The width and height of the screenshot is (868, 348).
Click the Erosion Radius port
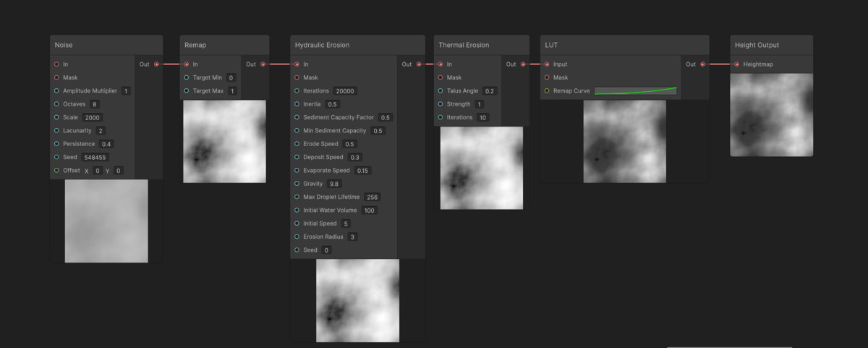coord(297,237)
